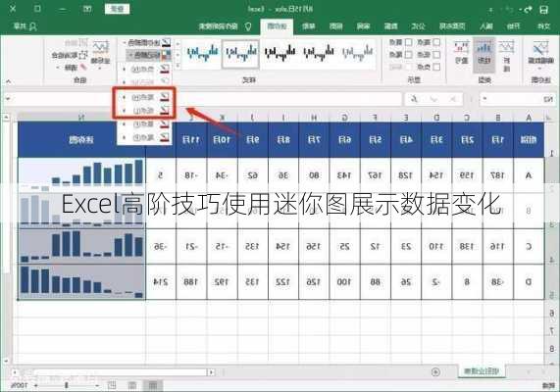This screenshot has height=392, width=560.
Task: Switch to Page Layout view in the status bar
Action: (x=131, y=385)
